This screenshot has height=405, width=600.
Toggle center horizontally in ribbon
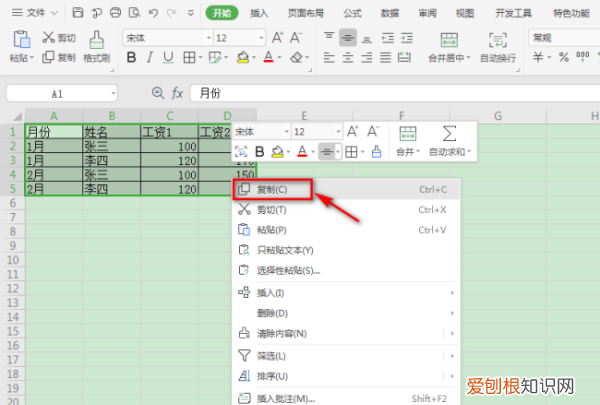point(348,58)
